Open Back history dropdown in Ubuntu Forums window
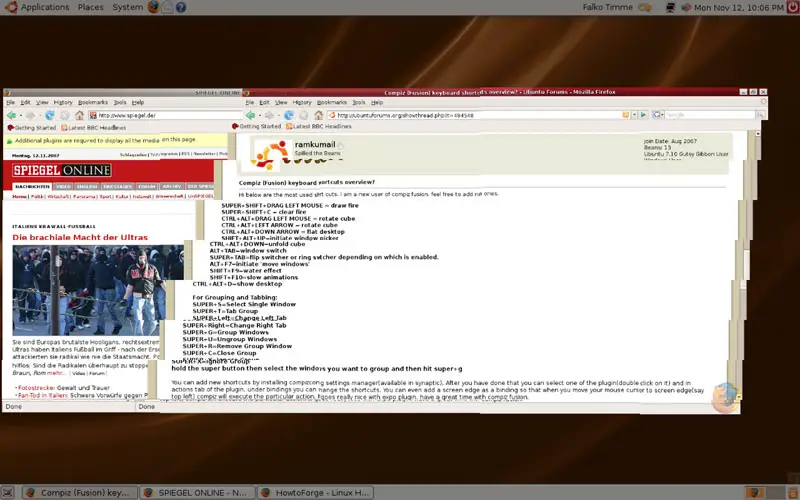Image resolution: width=800 pixels, height=500 pixels. [x=260, y=116]
